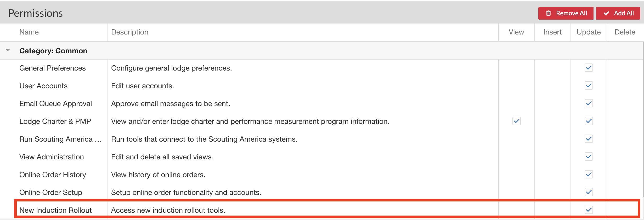This screenshot has height=220, width=644.
Task: Click the trash icon on Remove All
Action: (549, 13)
